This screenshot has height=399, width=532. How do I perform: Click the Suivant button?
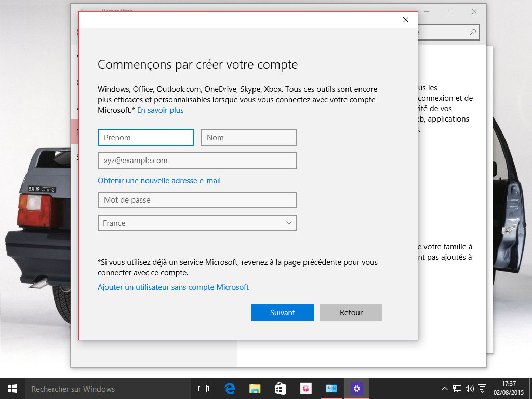pyautogui.click(x=283, y=313)
